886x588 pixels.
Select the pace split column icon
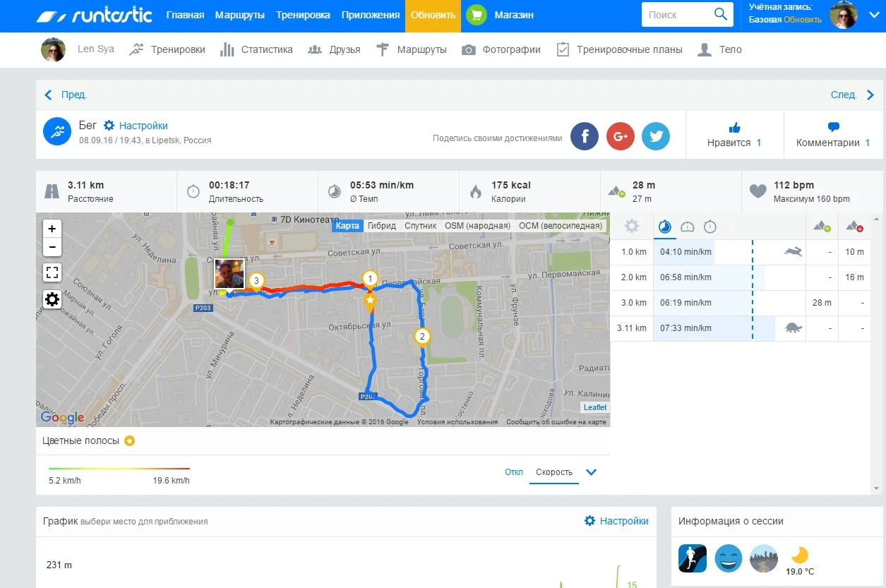coord(665,227)
